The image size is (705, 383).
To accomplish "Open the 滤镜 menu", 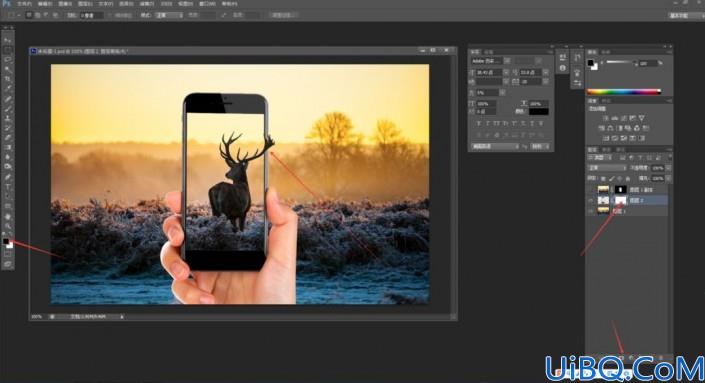I will (147, 4).
